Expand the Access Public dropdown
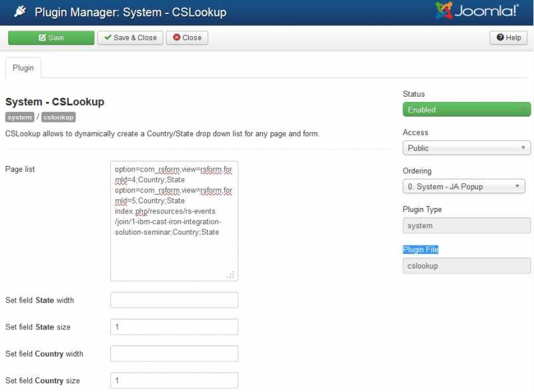 [x=466, y=148]
